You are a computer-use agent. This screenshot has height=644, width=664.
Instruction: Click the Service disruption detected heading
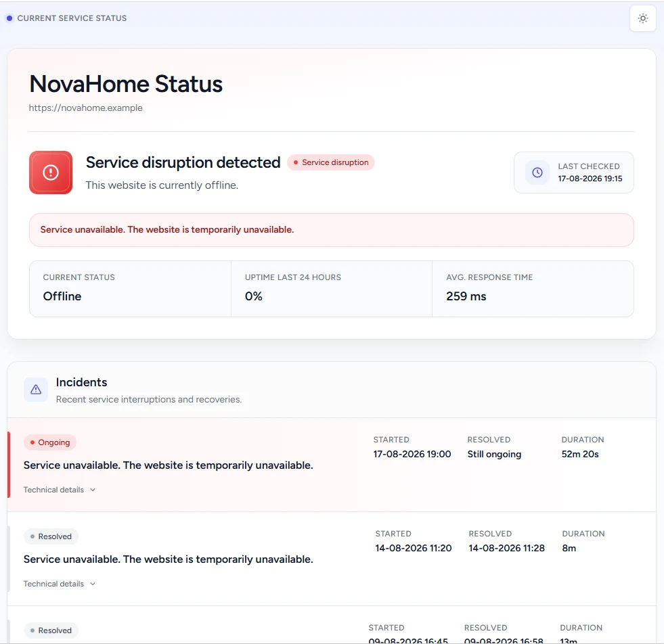(x=183, y=162)
